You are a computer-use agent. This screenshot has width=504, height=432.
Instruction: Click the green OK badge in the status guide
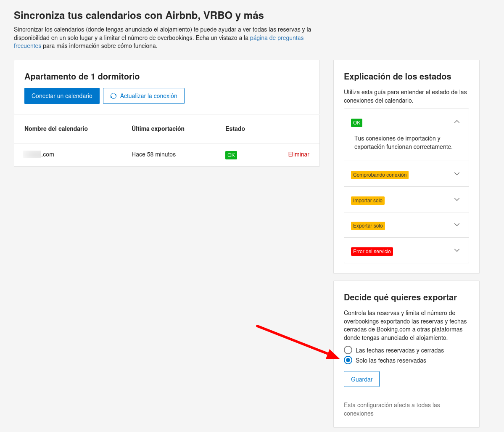356,123
